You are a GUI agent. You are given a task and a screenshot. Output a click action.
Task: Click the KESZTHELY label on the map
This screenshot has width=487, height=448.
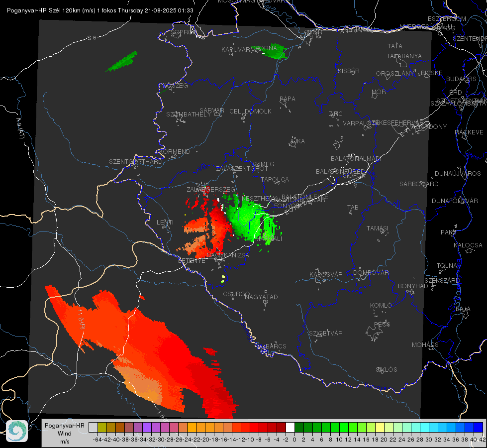pos(259,198)
